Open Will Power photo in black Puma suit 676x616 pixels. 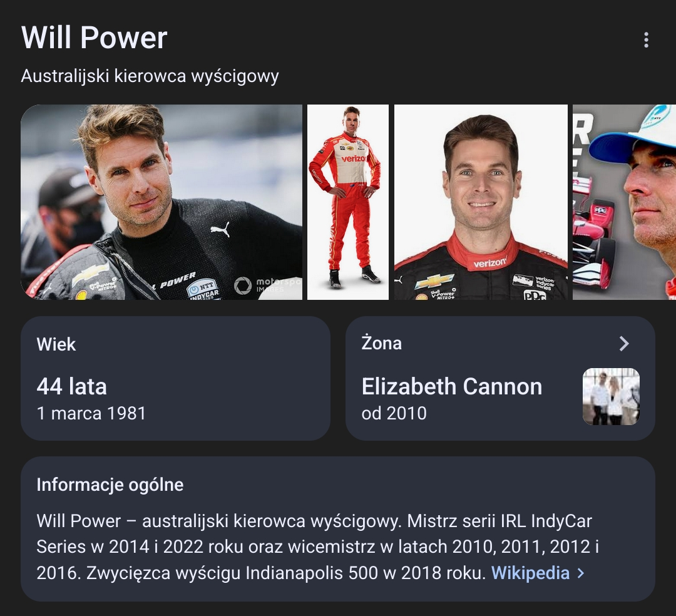pyautogui.click(x=161, y=202)
